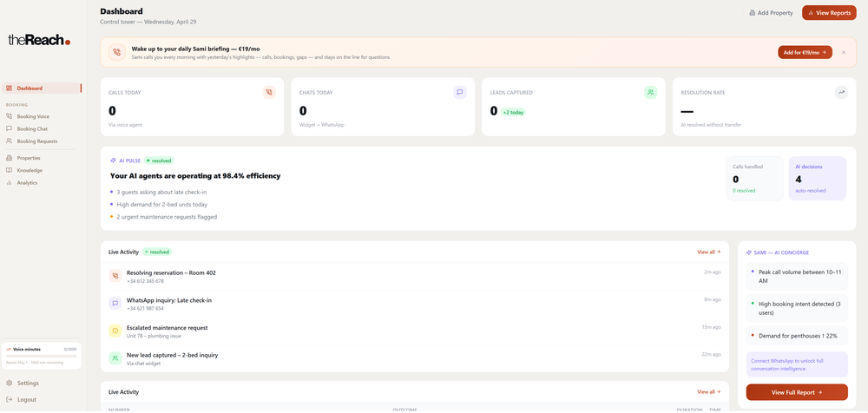Open Knowledge section
The height and width of the screenshot is (413, 868).
point(30,171)
